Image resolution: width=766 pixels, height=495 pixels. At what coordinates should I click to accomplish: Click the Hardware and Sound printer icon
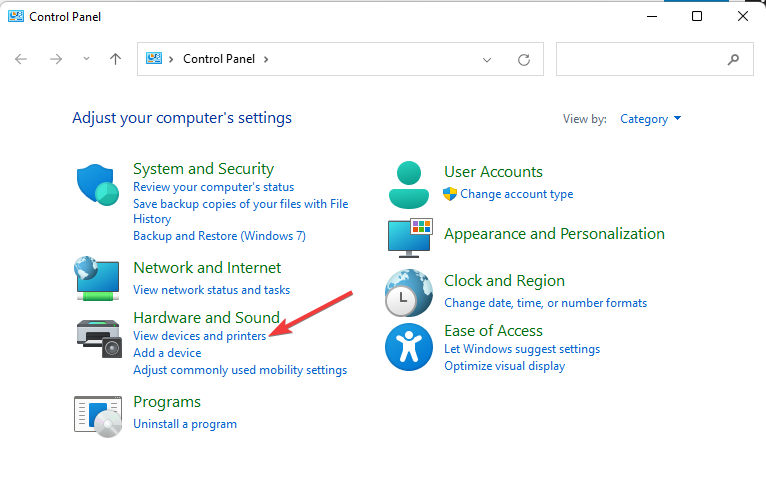coord(98,333)
